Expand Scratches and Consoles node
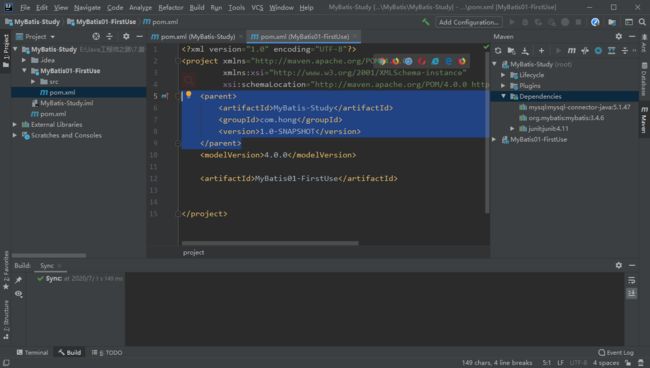The width and height of the screenshot is (650, 368). [15, 135]
